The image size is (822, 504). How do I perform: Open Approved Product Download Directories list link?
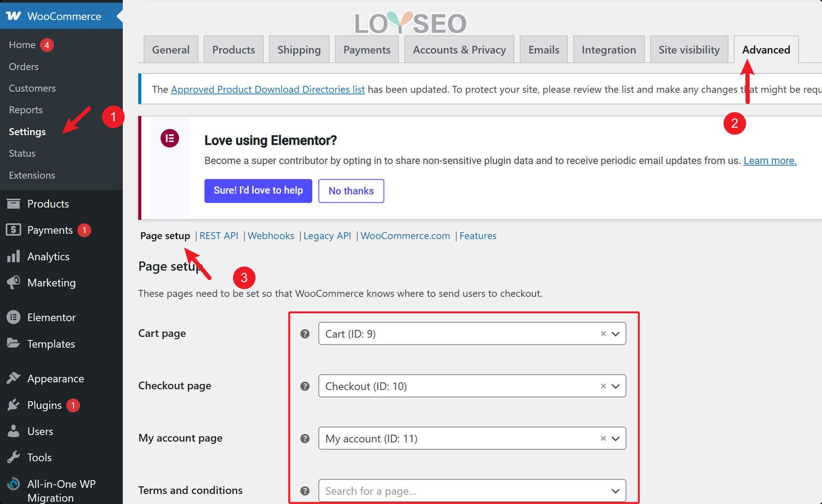[267, 89]
